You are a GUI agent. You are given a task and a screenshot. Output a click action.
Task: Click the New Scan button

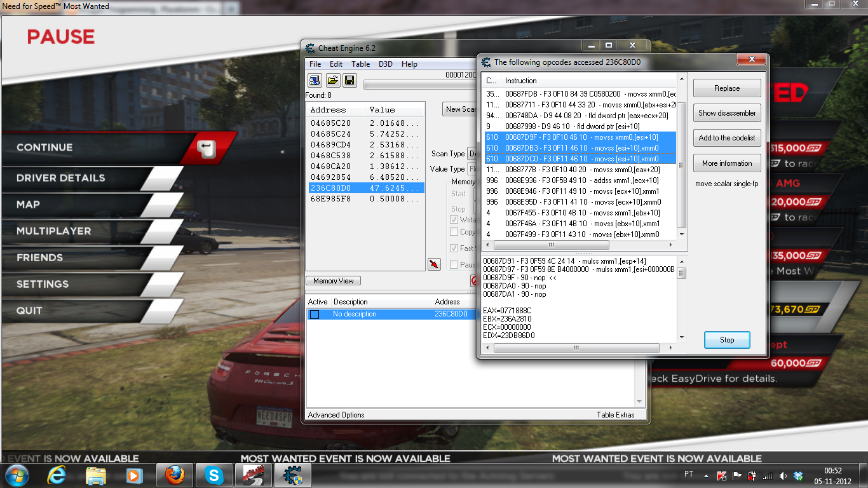[x=460, y=109]
